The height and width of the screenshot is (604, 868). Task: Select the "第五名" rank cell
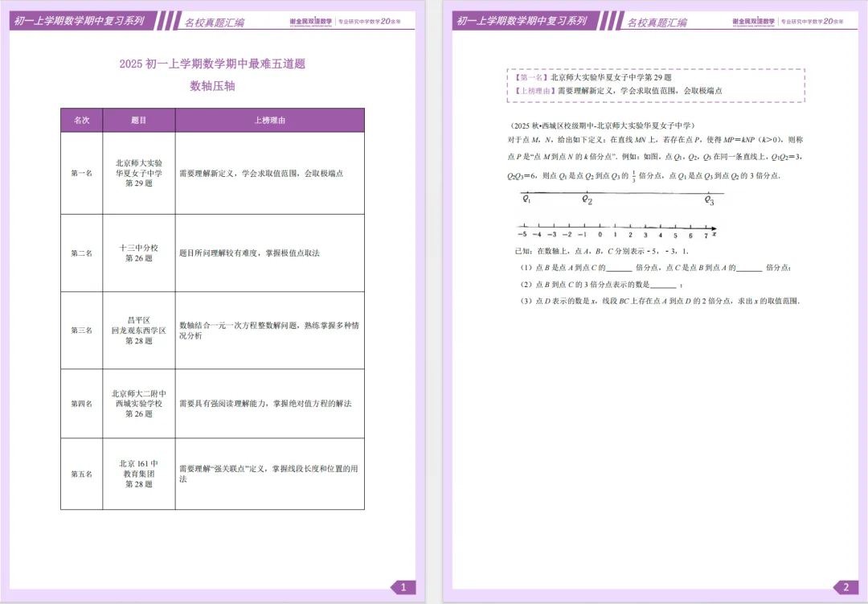81,474
